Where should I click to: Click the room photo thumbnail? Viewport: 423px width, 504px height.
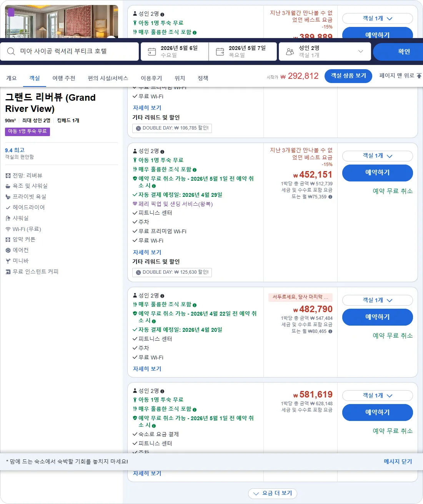point(62,22)
